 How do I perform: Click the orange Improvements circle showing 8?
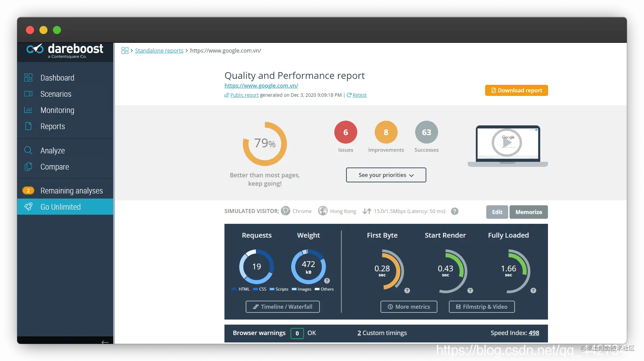386,132
